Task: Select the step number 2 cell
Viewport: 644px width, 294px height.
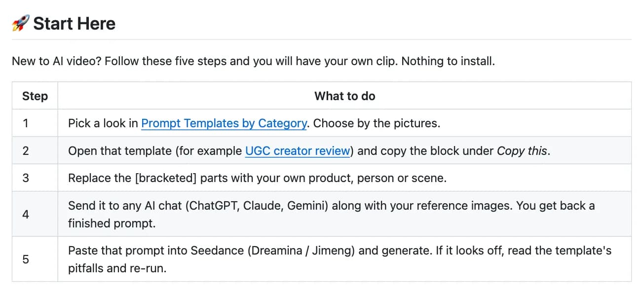Action: 35,150
